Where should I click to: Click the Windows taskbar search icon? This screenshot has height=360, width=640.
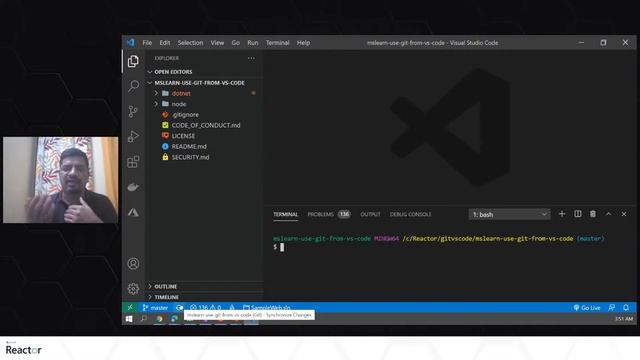144,319
